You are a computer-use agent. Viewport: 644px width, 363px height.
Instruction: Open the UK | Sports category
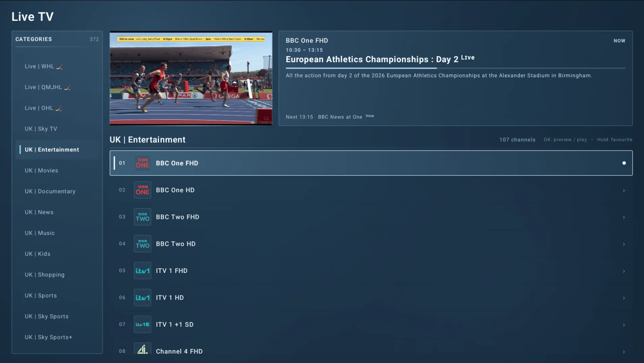click(57, 296)
